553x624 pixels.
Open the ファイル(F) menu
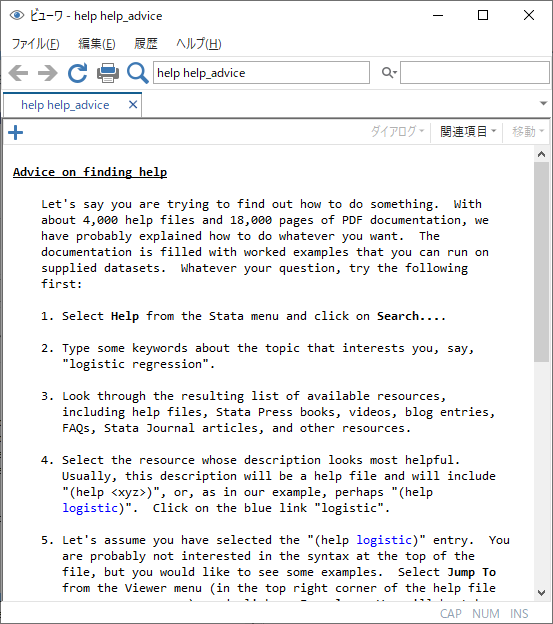(x=35, y=43)
